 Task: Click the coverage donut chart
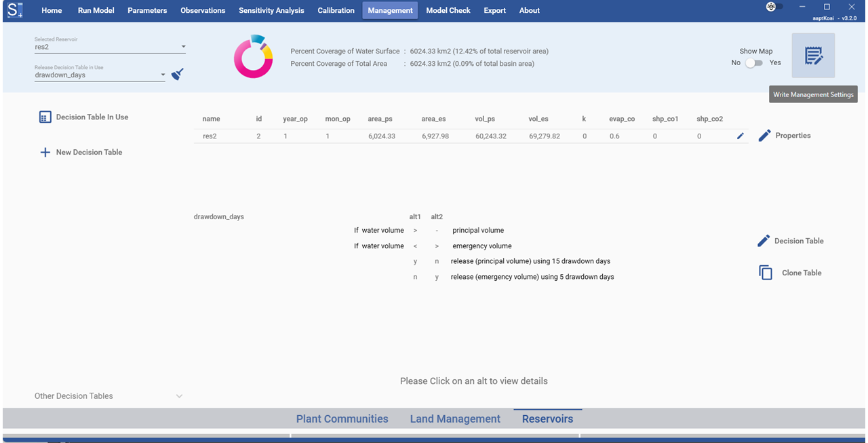[254, 57]
